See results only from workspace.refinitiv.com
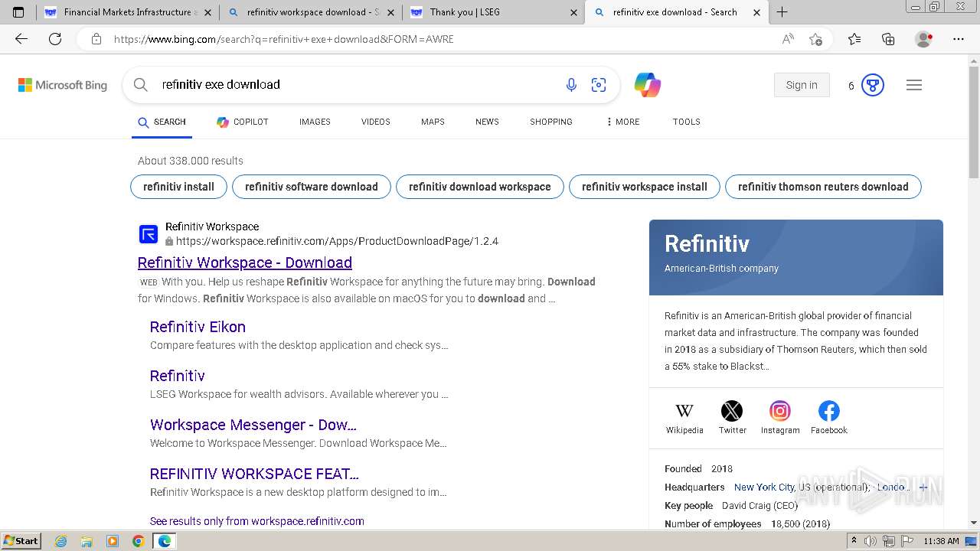The width and height of the screenshot is (980, 551). pyautogui.click(x=257, y=521)
